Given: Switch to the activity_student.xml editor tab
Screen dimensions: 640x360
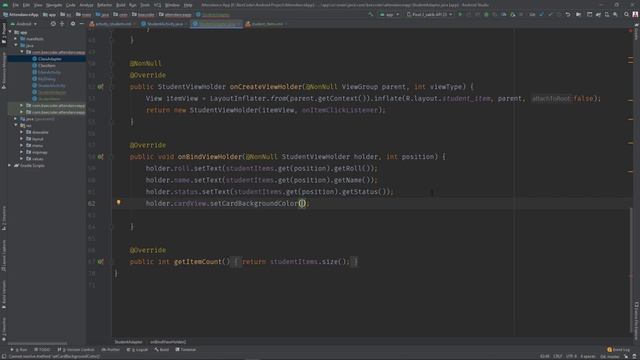Looking at the screenshot, I should click(113, 24).
